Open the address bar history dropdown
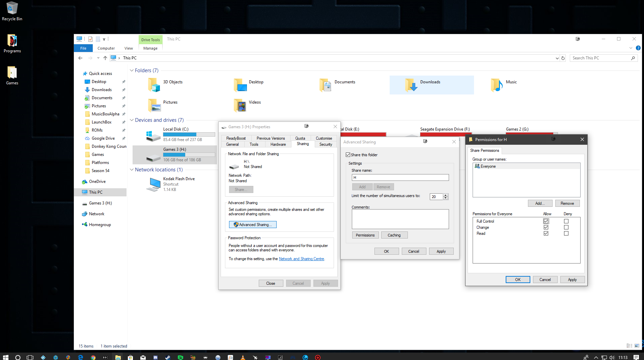This screenshot has width=644, height=360. (557, 58)
